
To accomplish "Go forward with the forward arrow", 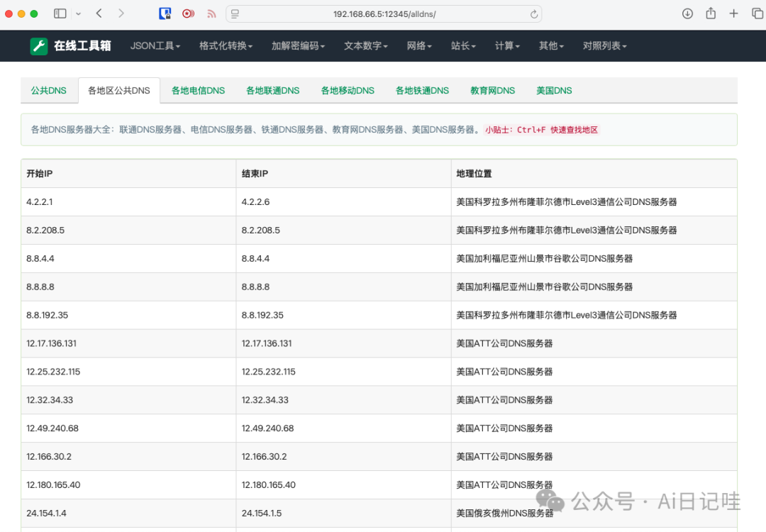I will coord(121,13).
